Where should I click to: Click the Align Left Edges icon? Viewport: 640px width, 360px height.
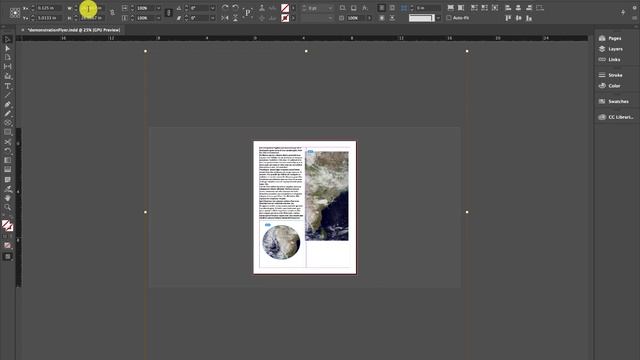[508, 8]
